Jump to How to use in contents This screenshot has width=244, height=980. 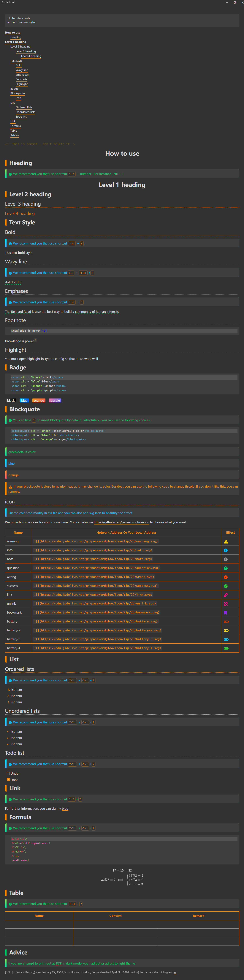pyautogui.click(x=12, y=33)
